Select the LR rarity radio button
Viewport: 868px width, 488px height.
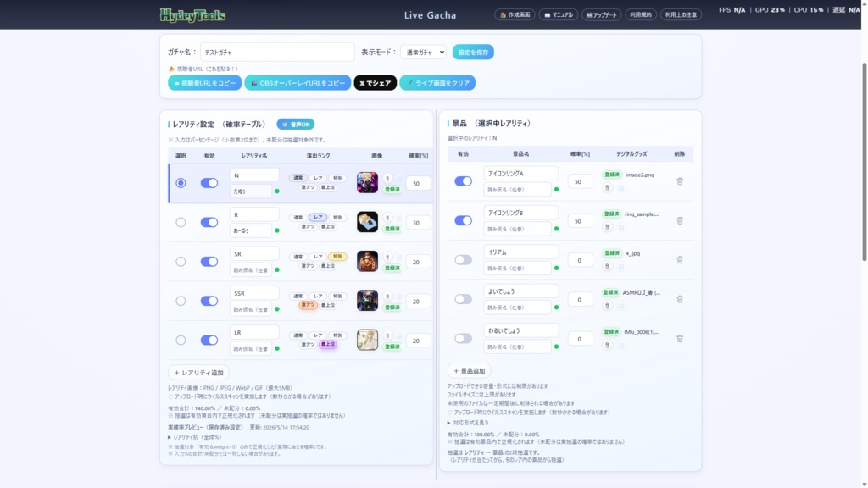pyautogui.click(x=181, y=341)
